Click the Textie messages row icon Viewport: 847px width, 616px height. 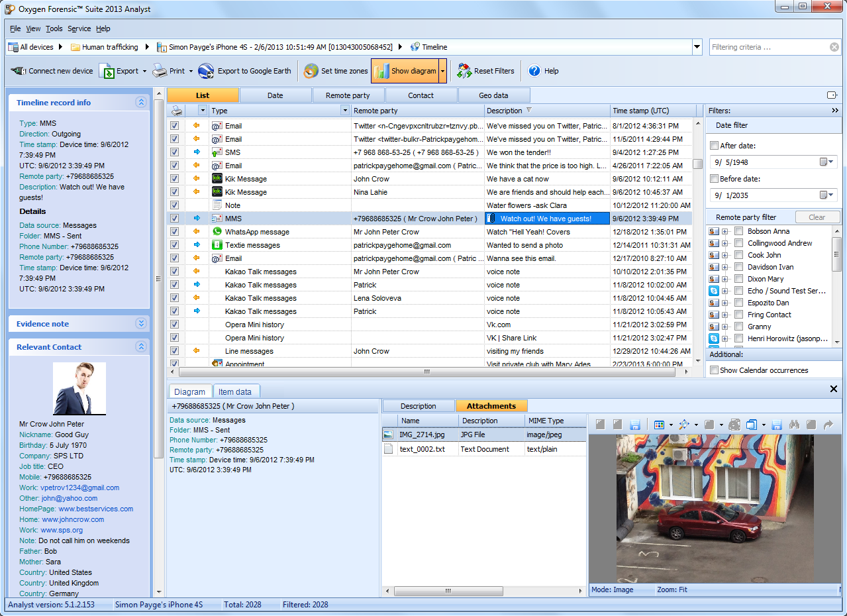pos(217,245)
